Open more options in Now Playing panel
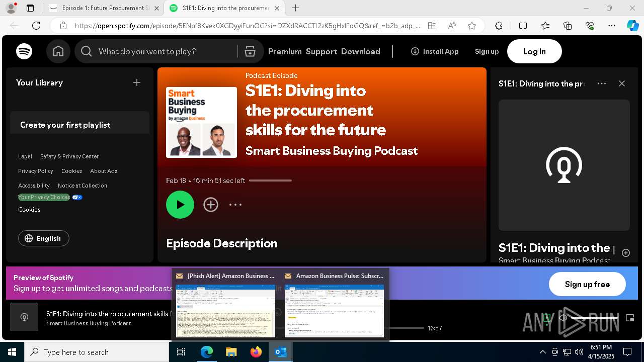Image resolution: width=644 pixels, height=362 pixels. point(602,83)
